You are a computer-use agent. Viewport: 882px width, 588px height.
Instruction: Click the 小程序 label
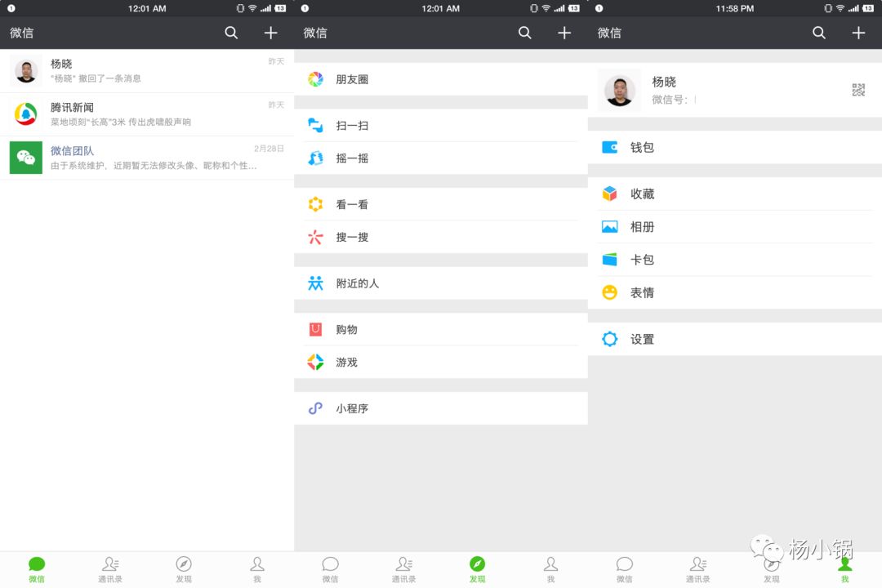[352, 408]
